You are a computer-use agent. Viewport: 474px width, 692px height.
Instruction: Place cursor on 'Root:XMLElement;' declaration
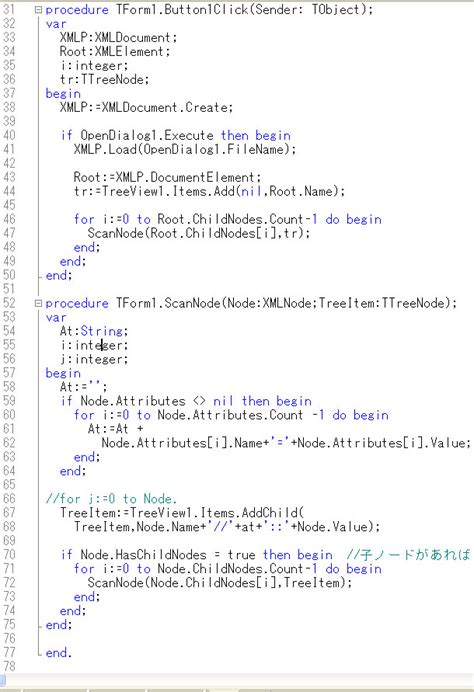115,52
